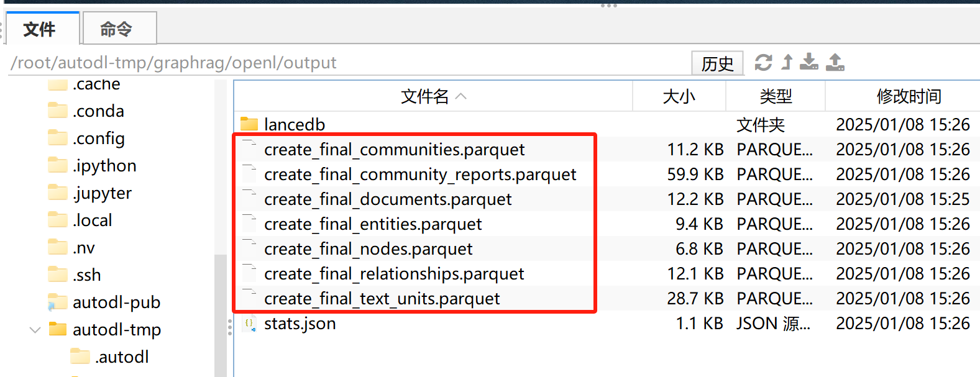Screen dimensions: 980x377
Task: Select the .nv tree label
Action: click(84, 248)
